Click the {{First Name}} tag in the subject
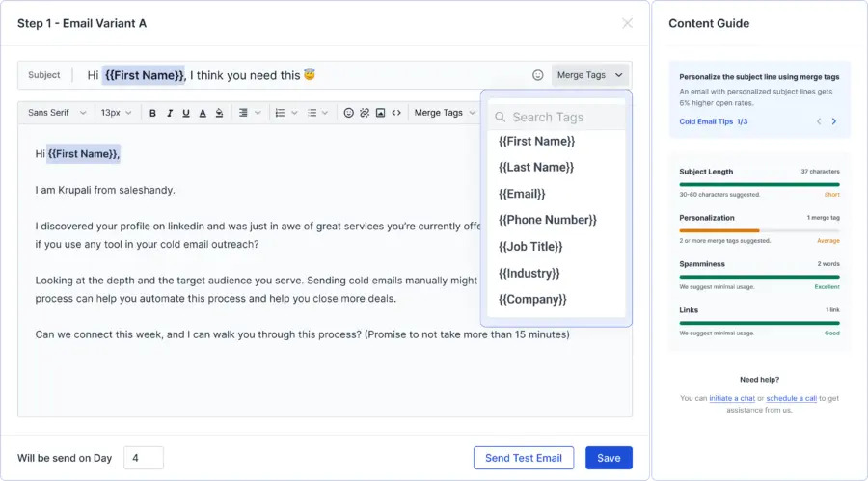Image resolution: width=868 pixels, height=481 pixels. [x=144, y=75]
